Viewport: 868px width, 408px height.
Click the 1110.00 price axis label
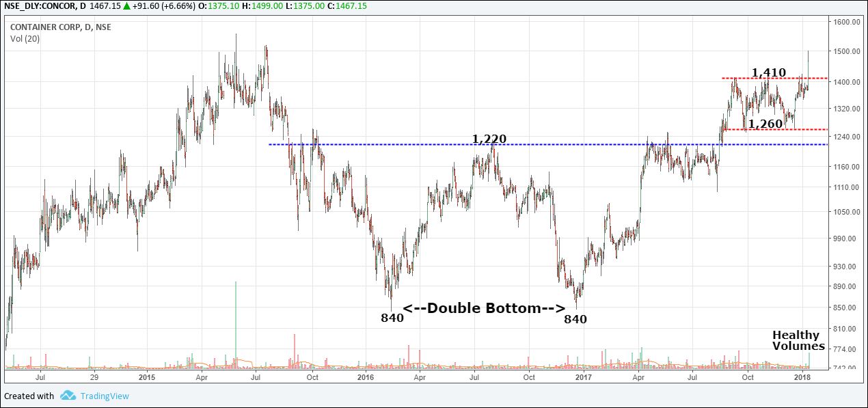tap(845, 187)
